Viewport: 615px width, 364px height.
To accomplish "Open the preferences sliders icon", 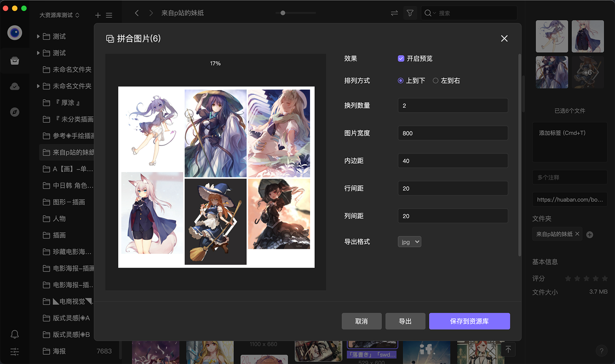I will [x=15, y=352].
